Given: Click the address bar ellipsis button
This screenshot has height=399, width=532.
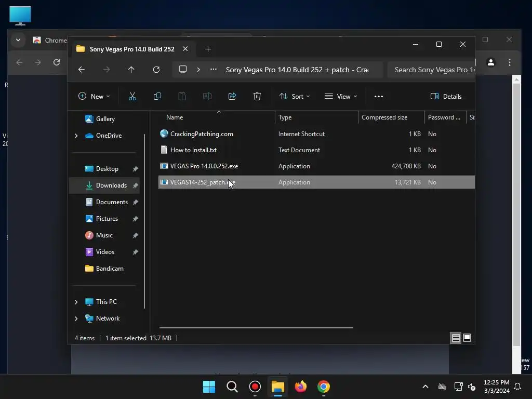Looking at the screenshot, I should (x=214, y=69).
